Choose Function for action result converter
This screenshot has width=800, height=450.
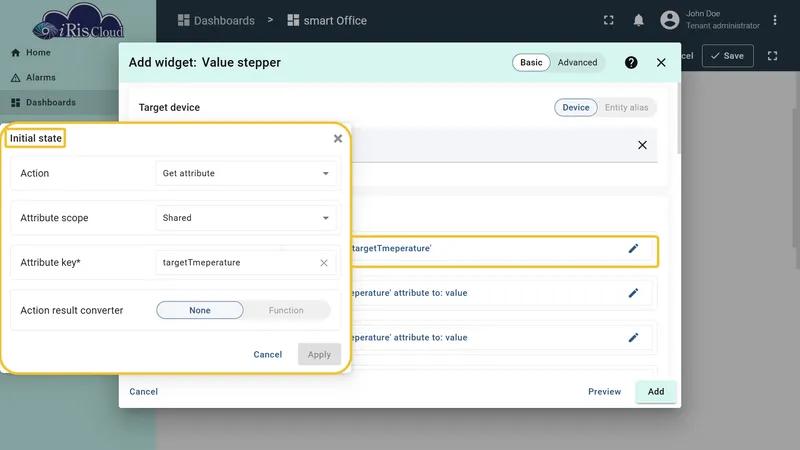click(286, 310)
